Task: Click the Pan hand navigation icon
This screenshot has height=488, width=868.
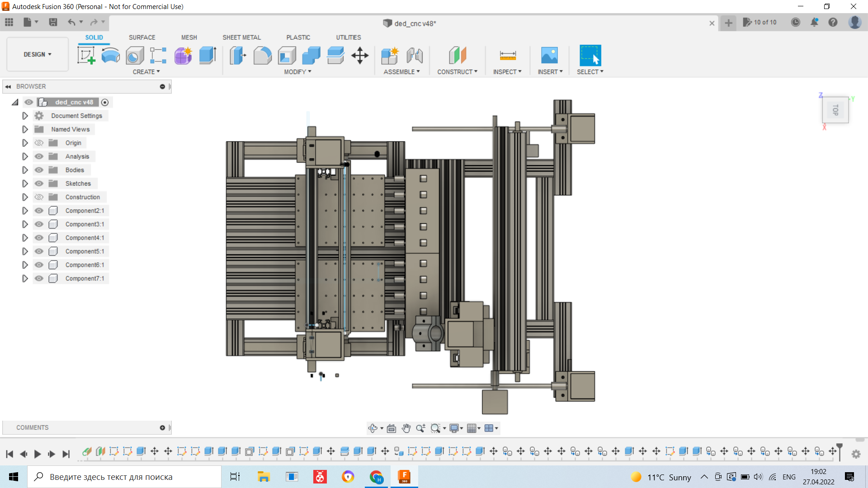Action: [406, 428]
